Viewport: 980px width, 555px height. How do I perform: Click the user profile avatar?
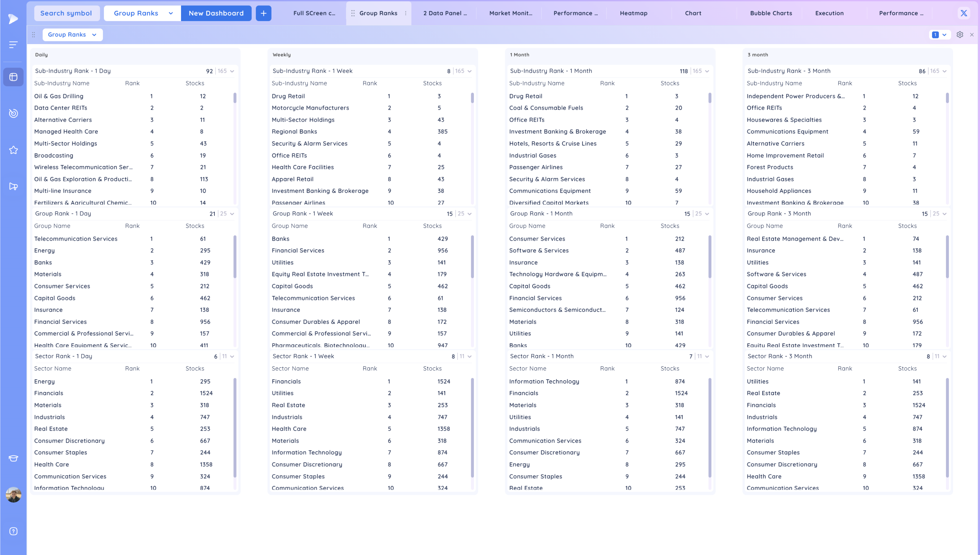pos(13,495)
